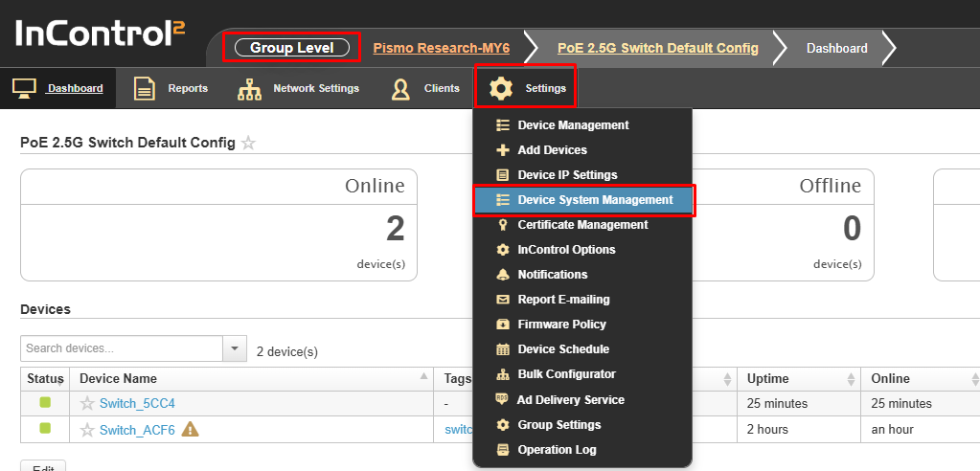Click the calendar icon beside Device Schedule
The height and width of the screenshot is (471, 980).
503,349
